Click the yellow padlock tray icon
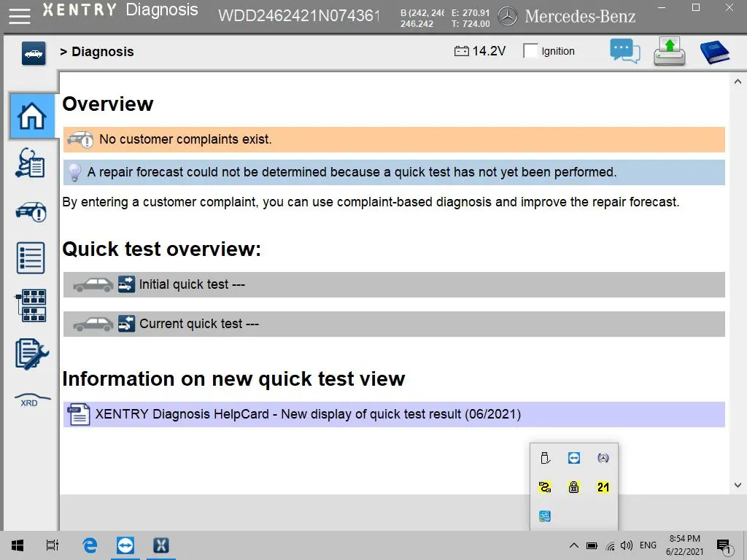747x560 pixels. [574, 487]
